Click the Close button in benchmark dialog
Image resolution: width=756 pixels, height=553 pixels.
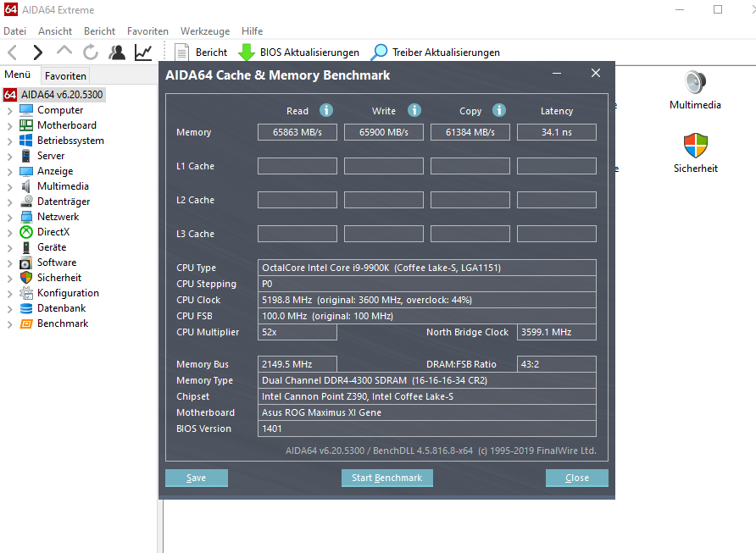point(576,478)
